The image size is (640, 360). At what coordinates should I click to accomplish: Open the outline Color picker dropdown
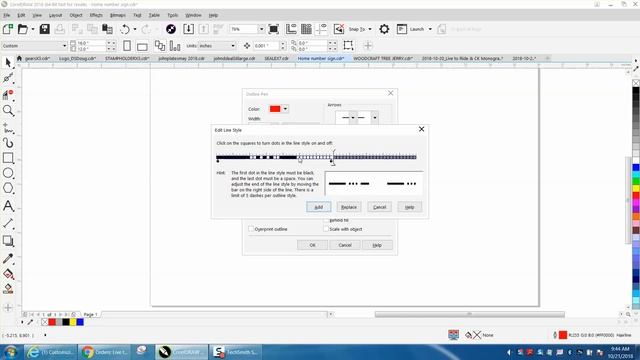(x=285, y=109)
